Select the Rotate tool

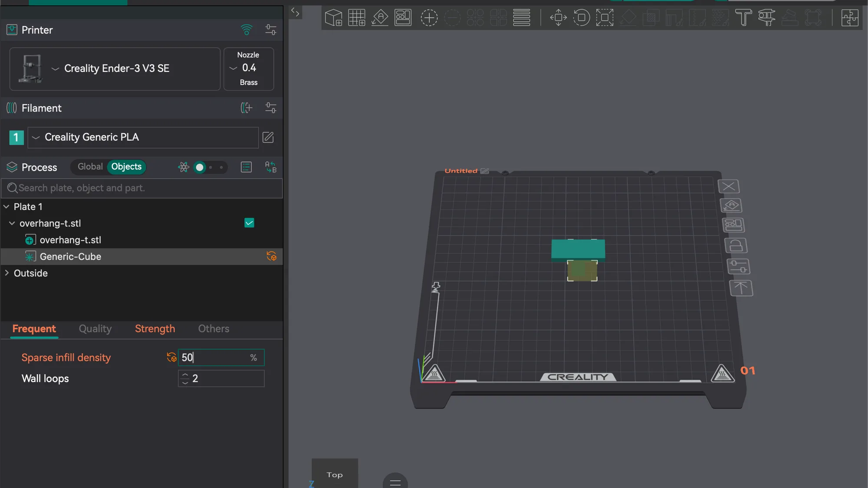[581, 18]
